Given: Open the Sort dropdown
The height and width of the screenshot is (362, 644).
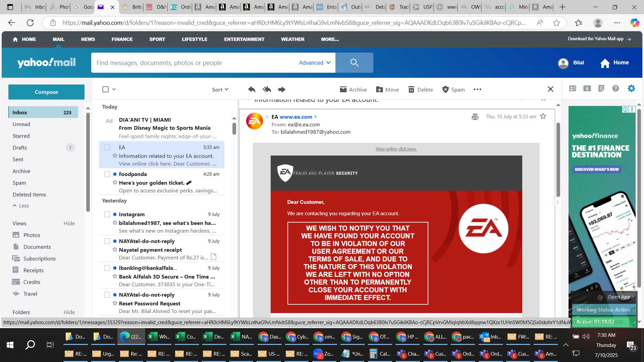Looking at the screenshot, I should click(x=220, y=89).
